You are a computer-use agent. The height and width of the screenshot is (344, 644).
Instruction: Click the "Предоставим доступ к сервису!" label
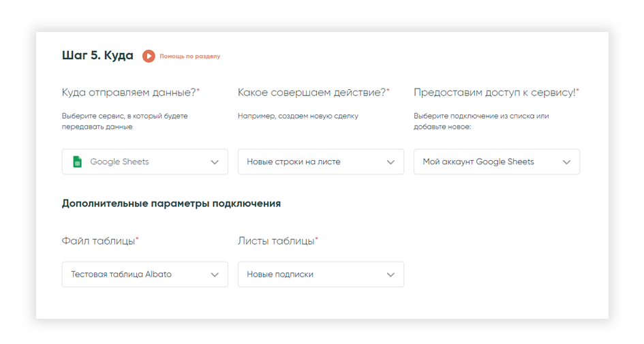(x=496, y=93)
